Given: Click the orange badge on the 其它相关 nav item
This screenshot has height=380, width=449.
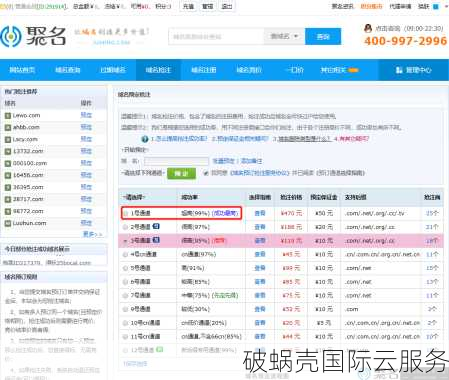Looking at the screenshot, I should coord(353,70).
